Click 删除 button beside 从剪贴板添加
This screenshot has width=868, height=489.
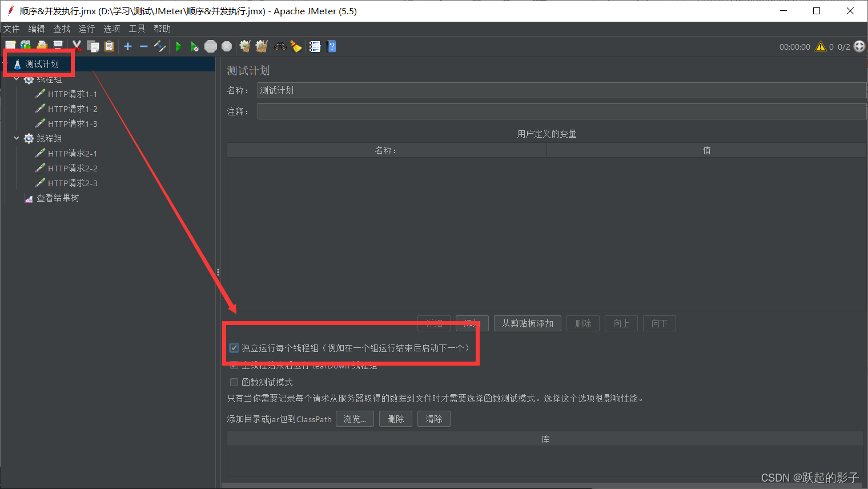(583, 323)
